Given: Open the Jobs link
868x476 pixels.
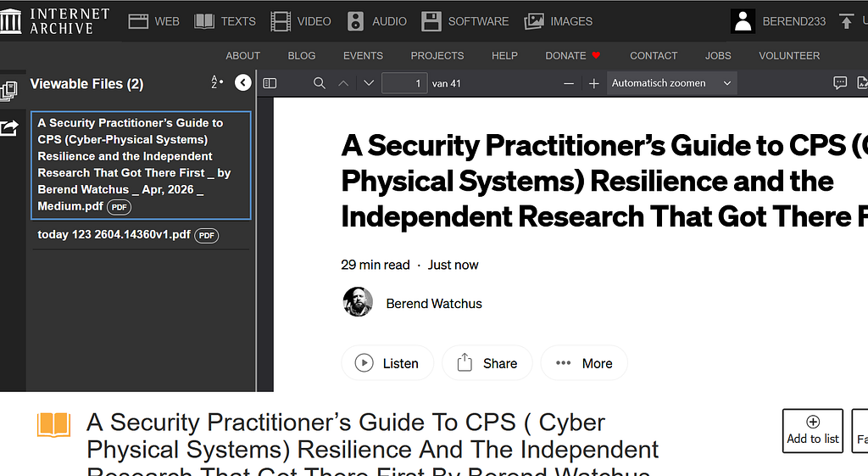Looking at the screenshot, I should (718, 56).
